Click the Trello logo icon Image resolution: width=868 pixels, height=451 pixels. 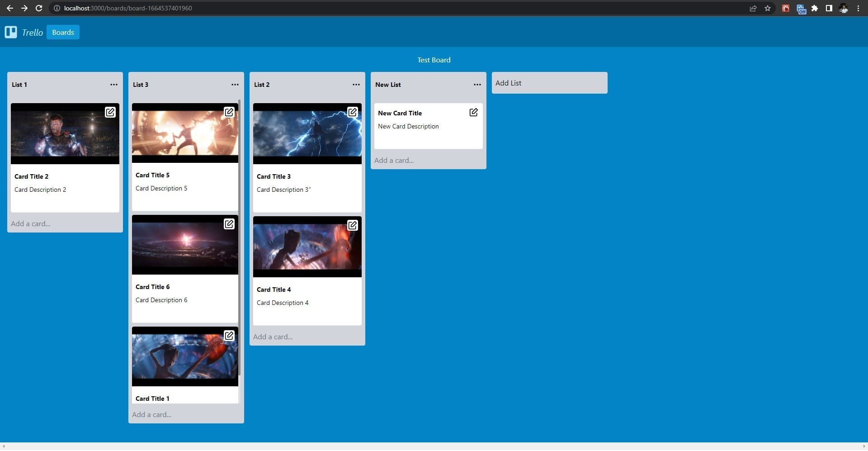coord(11,32)
